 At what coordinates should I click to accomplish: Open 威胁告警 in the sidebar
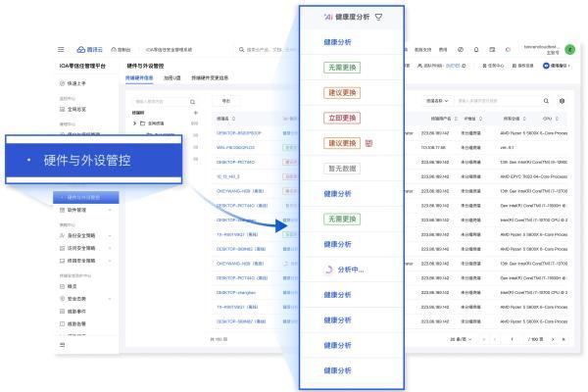73,323
